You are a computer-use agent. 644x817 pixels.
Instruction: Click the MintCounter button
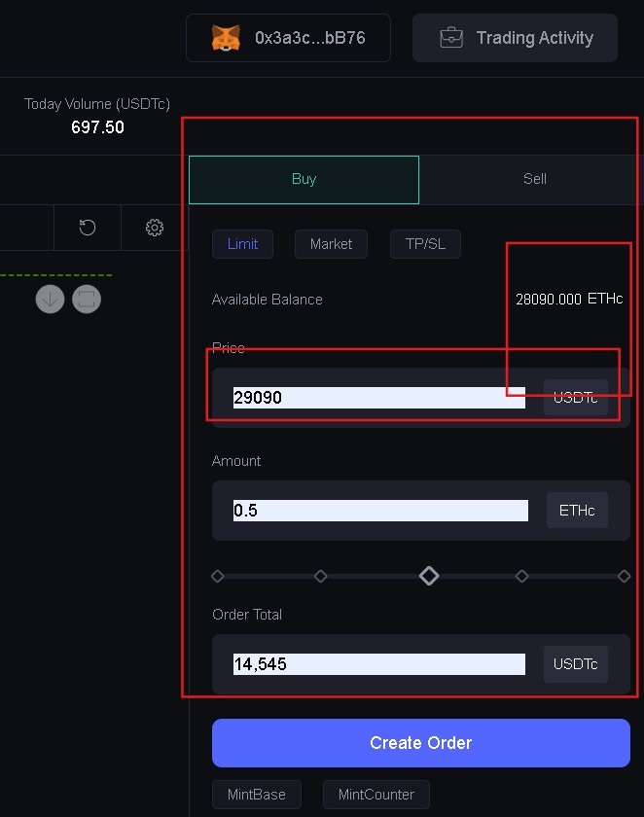click(376, 795)
